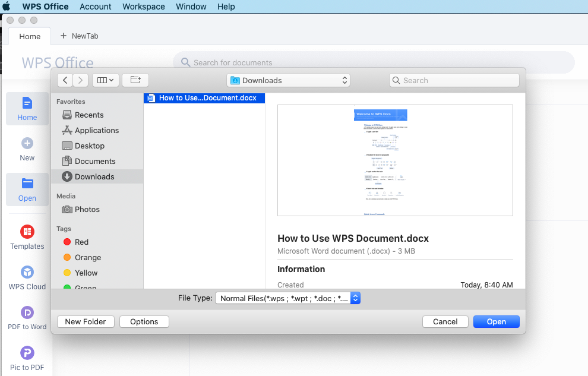
Task: Click the New document plus icon
Action: [27, 143]
